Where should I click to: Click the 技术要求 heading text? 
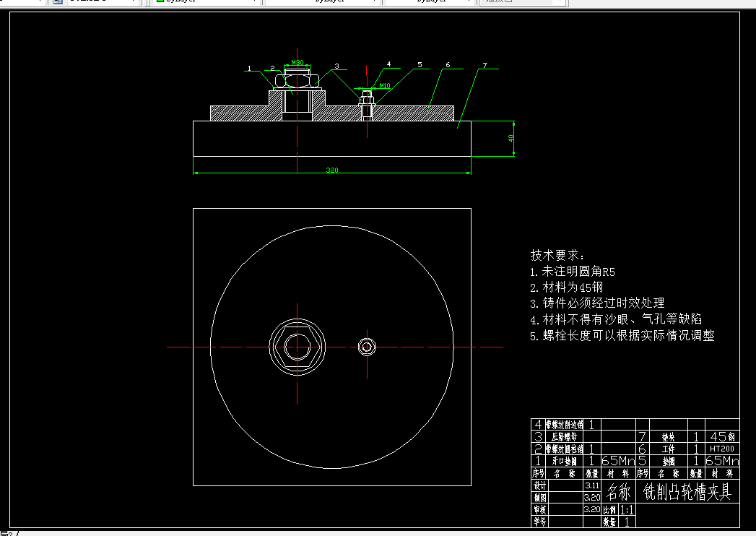point(557,255)
